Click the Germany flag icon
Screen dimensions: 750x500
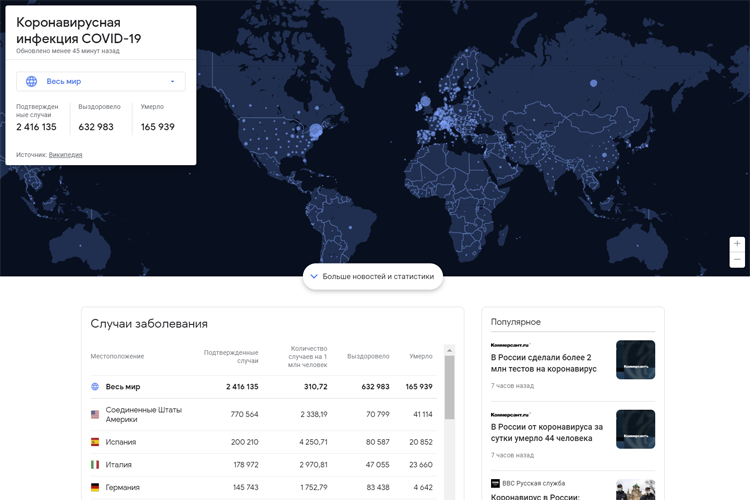(95, 488)
